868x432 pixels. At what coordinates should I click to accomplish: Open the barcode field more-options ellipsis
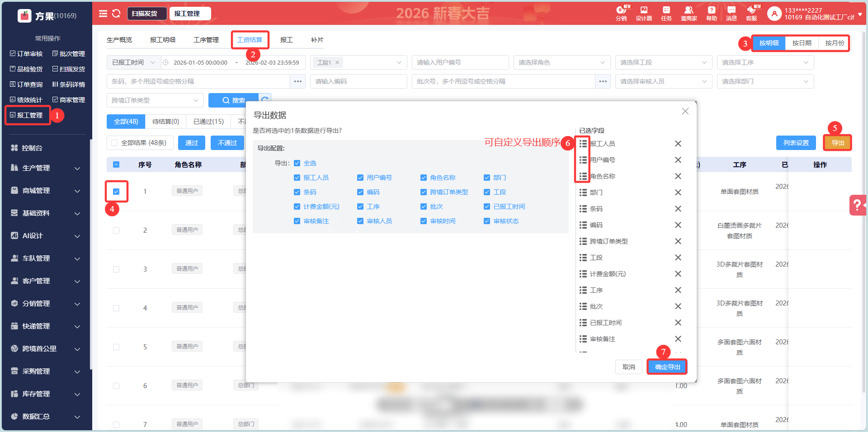[298, 81]
